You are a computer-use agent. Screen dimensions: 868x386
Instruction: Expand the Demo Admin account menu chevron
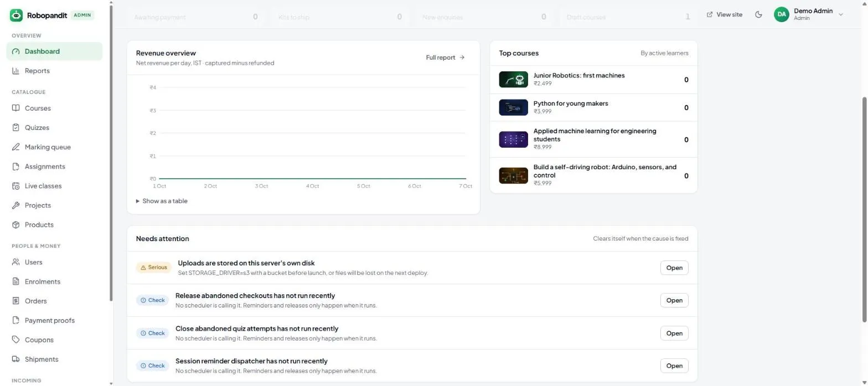click(841, 14)
